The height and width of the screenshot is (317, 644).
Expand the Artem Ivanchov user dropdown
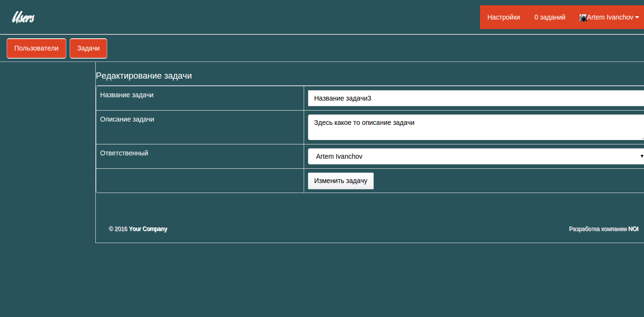(x=609, y=17)
